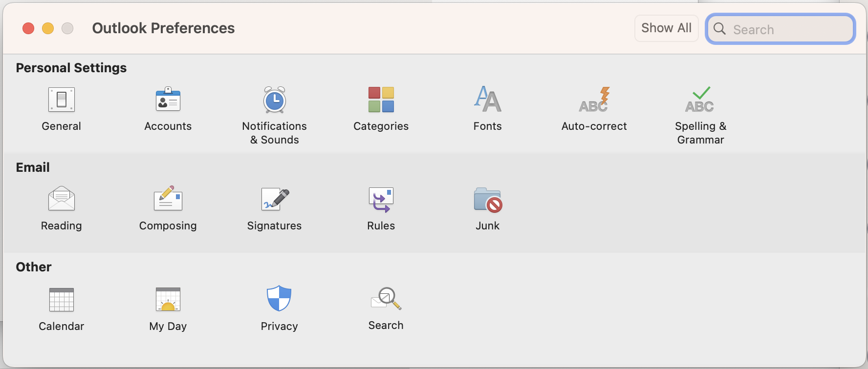Click the Outlook Preferences window title
Image resolution: width=868 pixels, height=369 pixels.
click(164, 28)
